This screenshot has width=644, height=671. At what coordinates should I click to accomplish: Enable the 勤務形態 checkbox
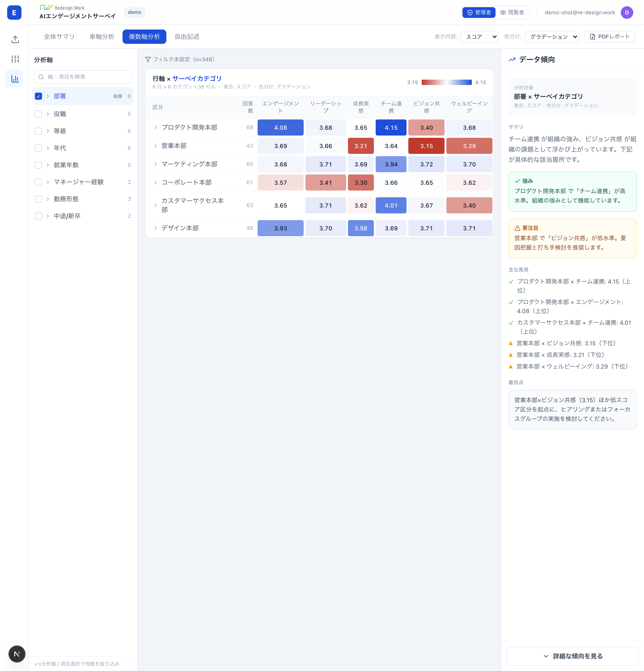coord(38,199)
